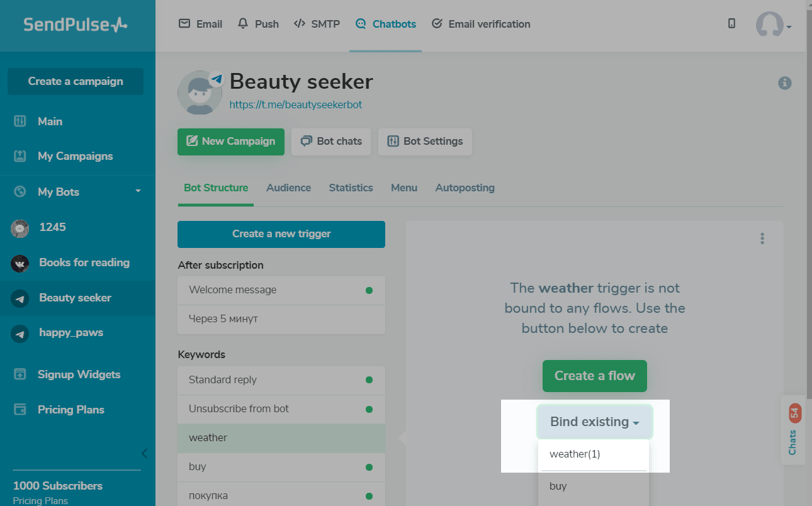The width and height of the screenshot is (812, 506).
Task: Follow the t.me/beautyseekerbot link
Action: pyautogui.click(x=296, y=104)
